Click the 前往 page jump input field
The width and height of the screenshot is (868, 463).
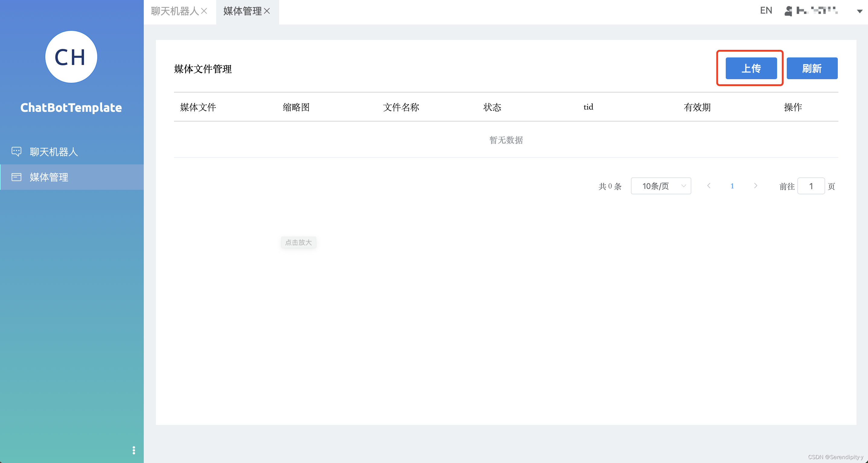point(811,186)
